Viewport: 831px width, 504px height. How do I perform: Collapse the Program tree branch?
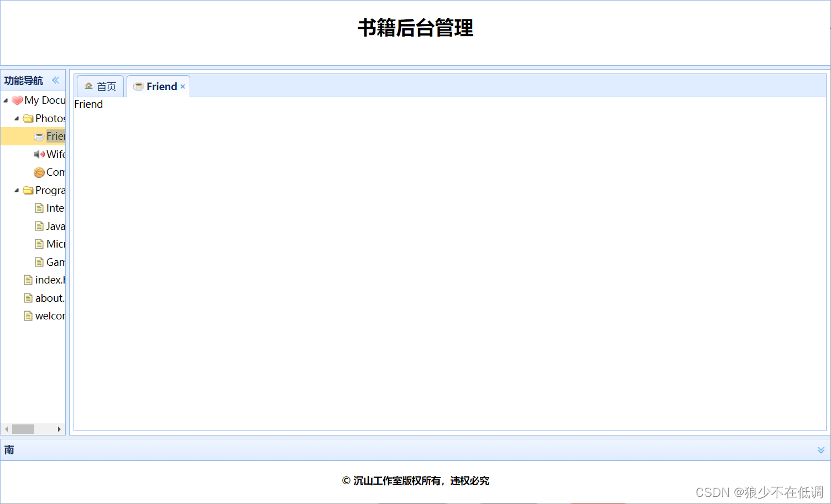click(16, 190)
